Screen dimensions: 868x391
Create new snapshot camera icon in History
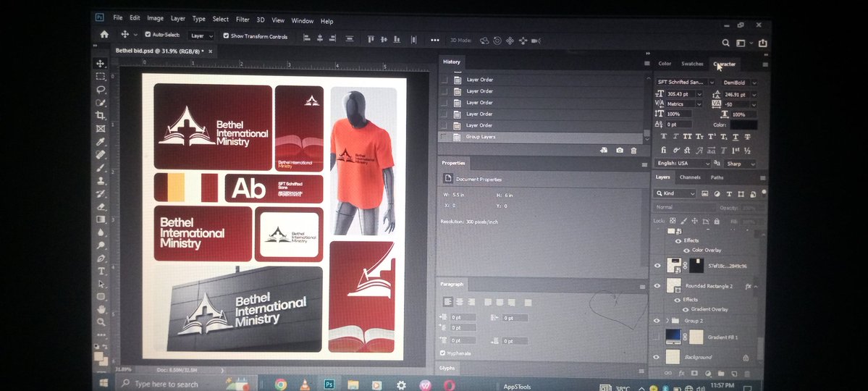coord(620,151)
